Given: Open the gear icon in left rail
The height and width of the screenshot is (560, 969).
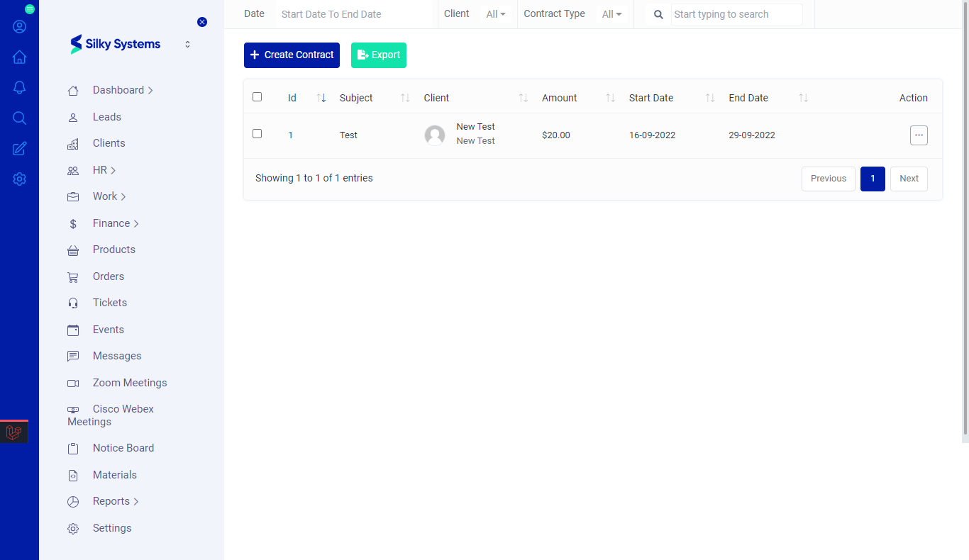Looking at the screenshot, I should [19, 179].
